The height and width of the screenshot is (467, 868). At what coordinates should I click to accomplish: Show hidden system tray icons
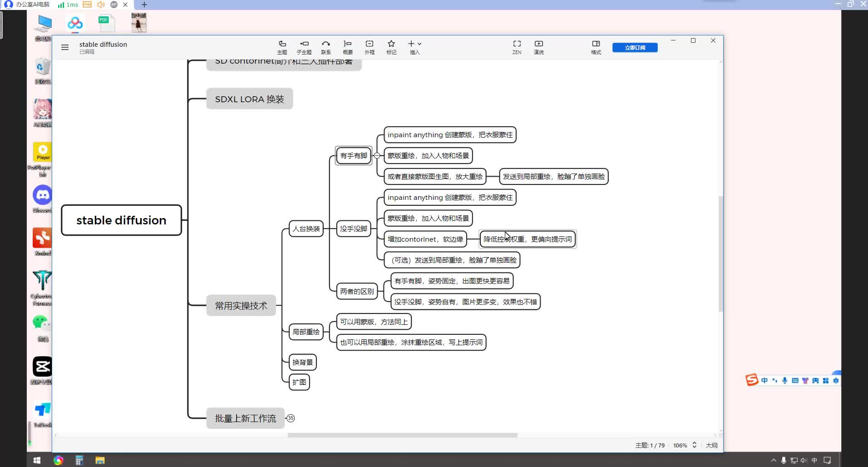(x=774, y=460)
